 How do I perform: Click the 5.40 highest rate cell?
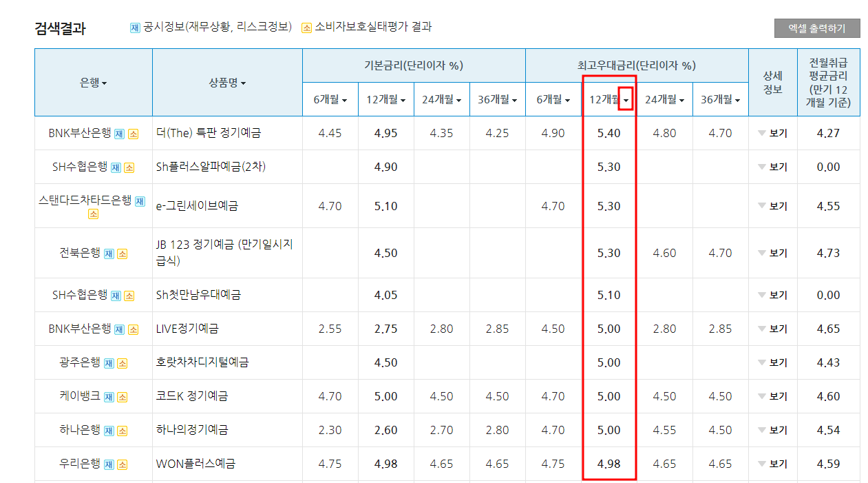click(x=609, y=134)
